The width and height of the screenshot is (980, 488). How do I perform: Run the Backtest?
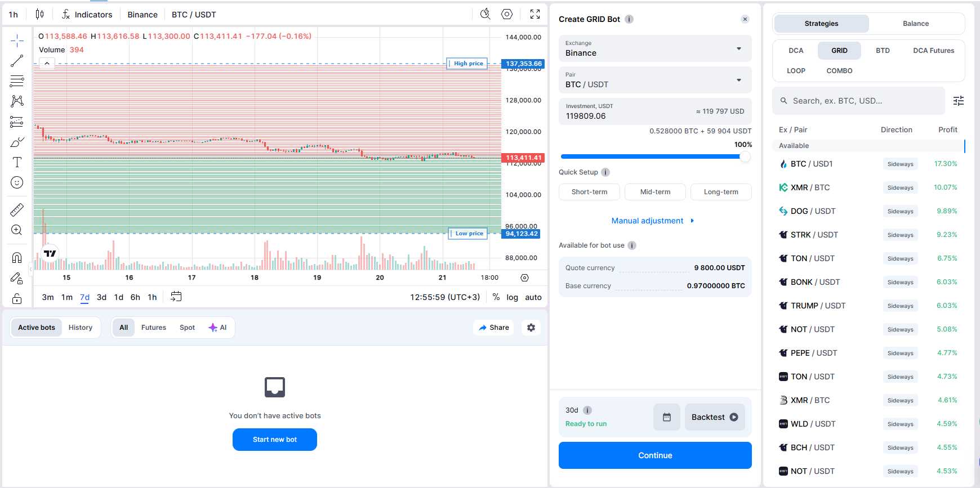[x=715, y=417]
